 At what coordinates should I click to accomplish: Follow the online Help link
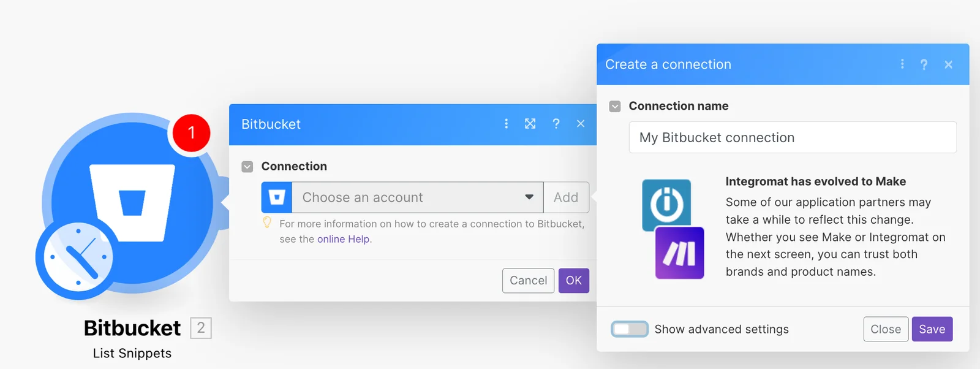[x=343, y=239]
